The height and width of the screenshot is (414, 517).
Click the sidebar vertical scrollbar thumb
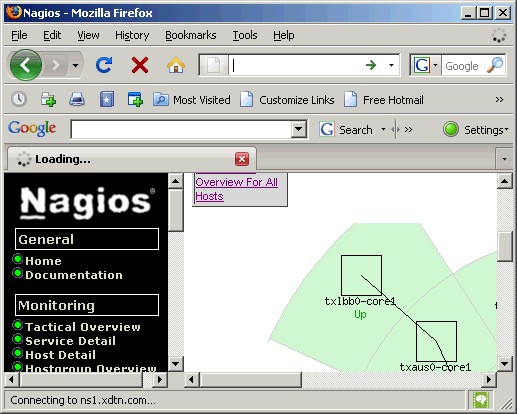tap(175, 210)
